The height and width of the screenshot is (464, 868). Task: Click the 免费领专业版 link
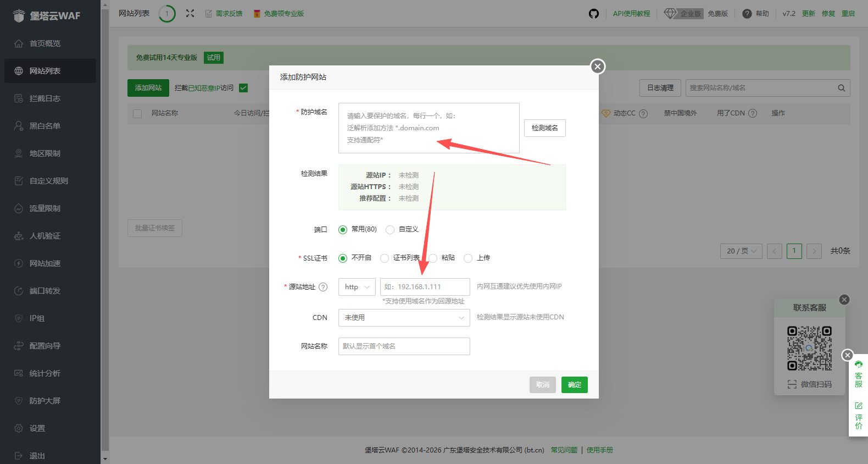tap(279, 14)
